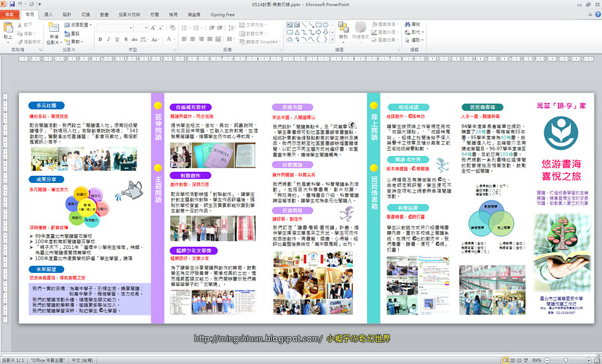Select the arrow line shape in gallery
The width and height of the screenshot is (602, 364).
311,25
